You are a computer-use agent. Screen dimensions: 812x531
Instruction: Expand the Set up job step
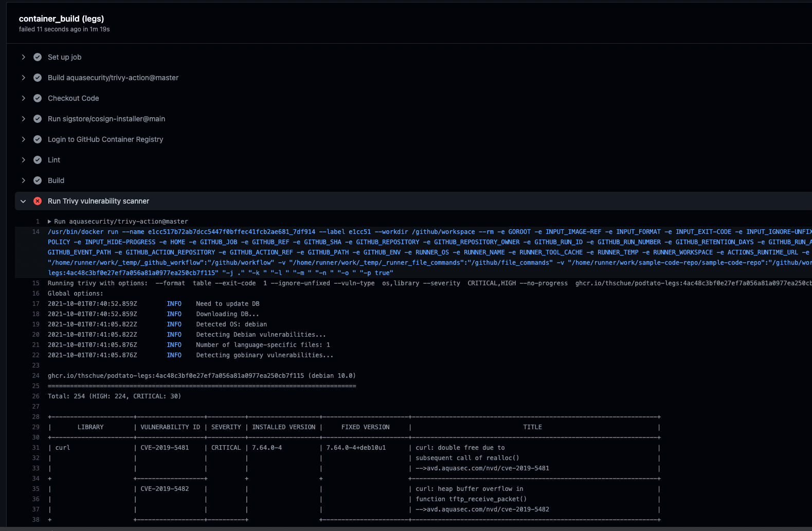23,57
